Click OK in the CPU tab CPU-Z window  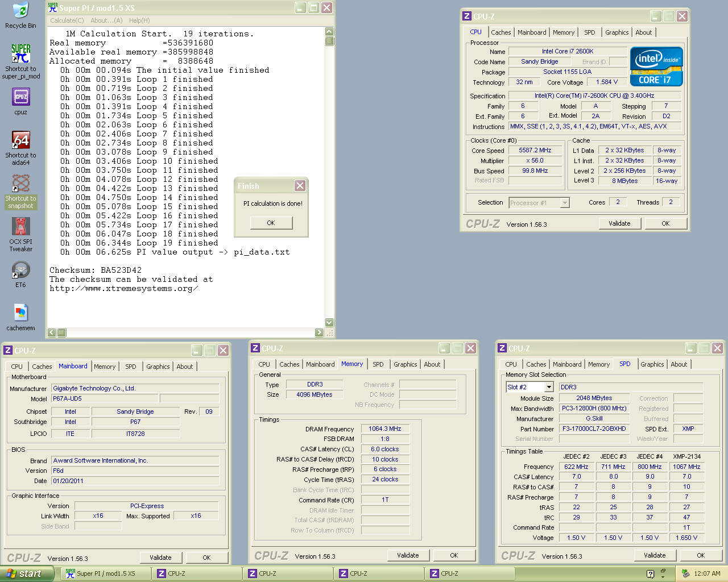[x=665, y=223]
